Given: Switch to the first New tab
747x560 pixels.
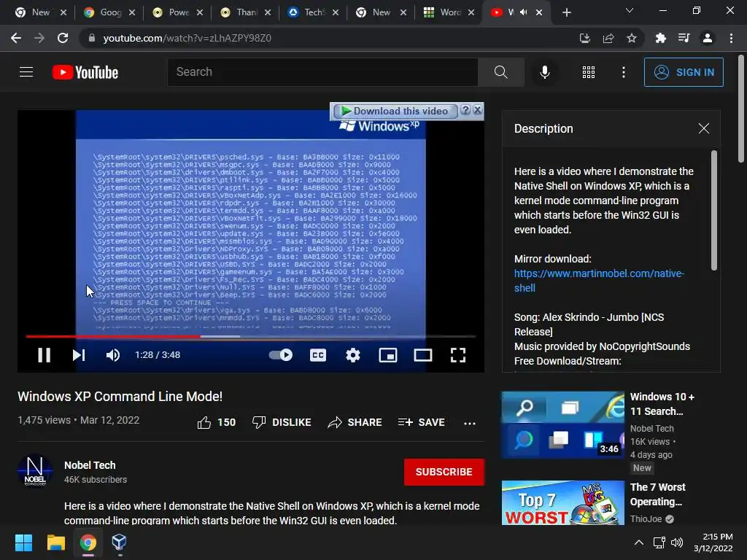Looking at the screenshot, I should (x=41, y=12).
